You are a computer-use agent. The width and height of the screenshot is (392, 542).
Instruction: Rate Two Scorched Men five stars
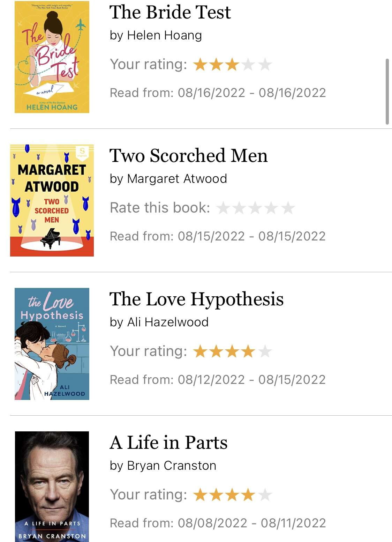288,208
